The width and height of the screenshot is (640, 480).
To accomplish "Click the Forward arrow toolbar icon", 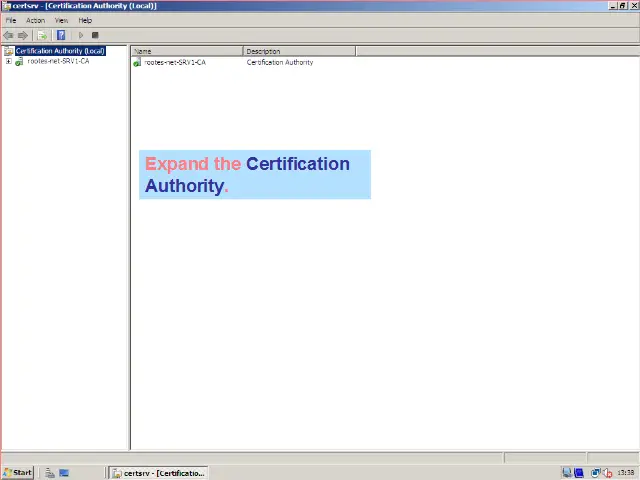I will pos(23,35).
